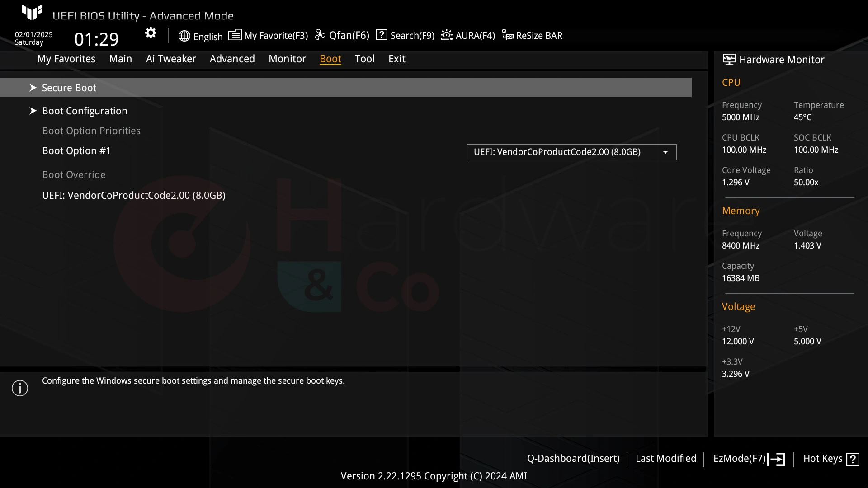Expand the Boot Configuration section
868x488 pixels.
point(84,110)
